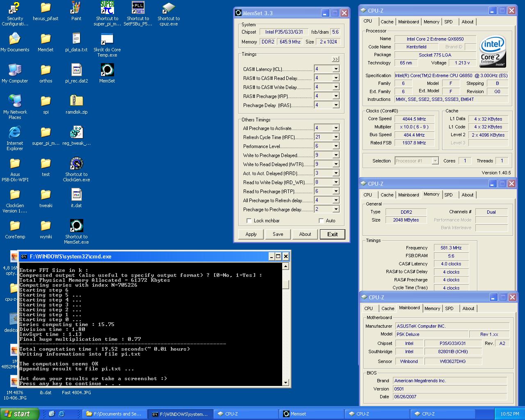The width and height of the screenshot is (525, 420).
Task: Click Internet Explorer quick launch icon
Action: pos(62,414)
